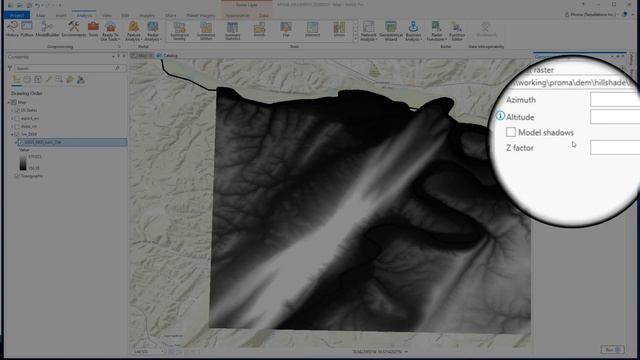This screenshot has width=640, height=360.
Task: Collapse the Map node in Contents
Action: 9,102
